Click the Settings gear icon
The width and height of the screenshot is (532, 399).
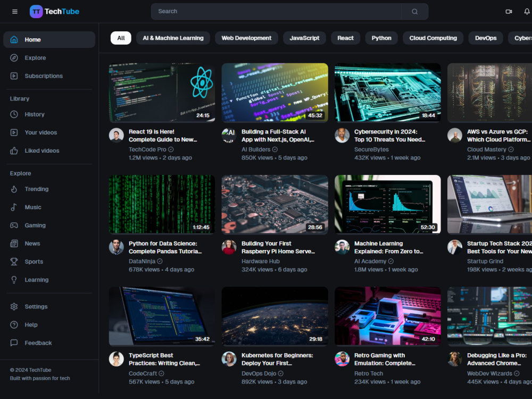point(14,307)
